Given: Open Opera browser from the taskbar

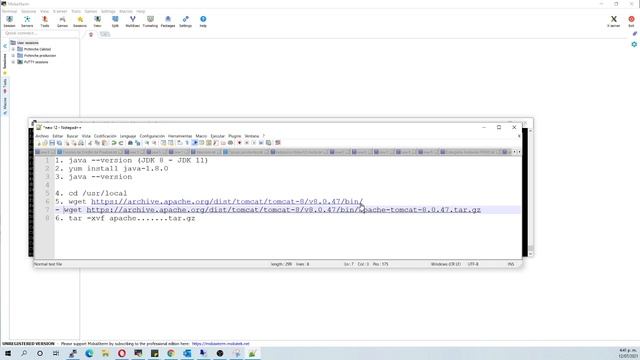Looking at the screenshot, I should coord(122,353).
